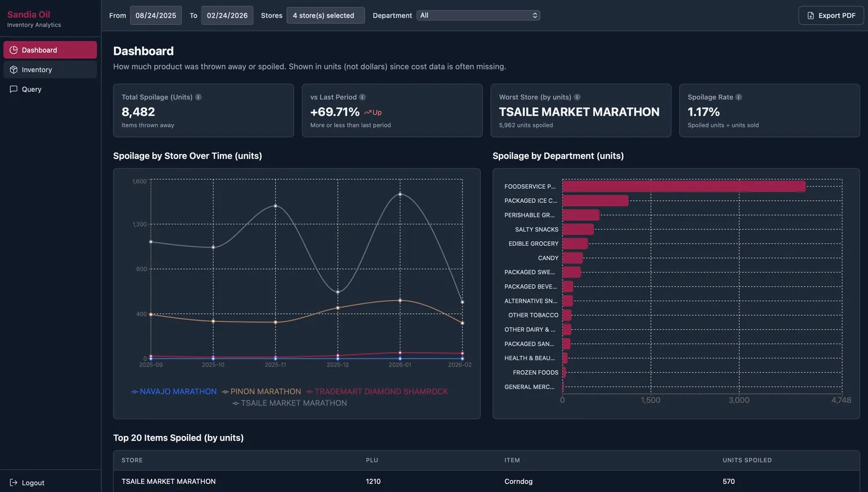Click the FOODSERVICE department bar in the chart

tap(683, 186)
